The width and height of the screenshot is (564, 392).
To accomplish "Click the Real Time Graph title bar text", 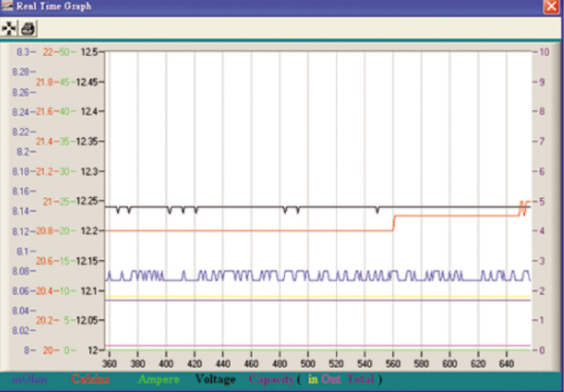I will (x=54, y=6).
